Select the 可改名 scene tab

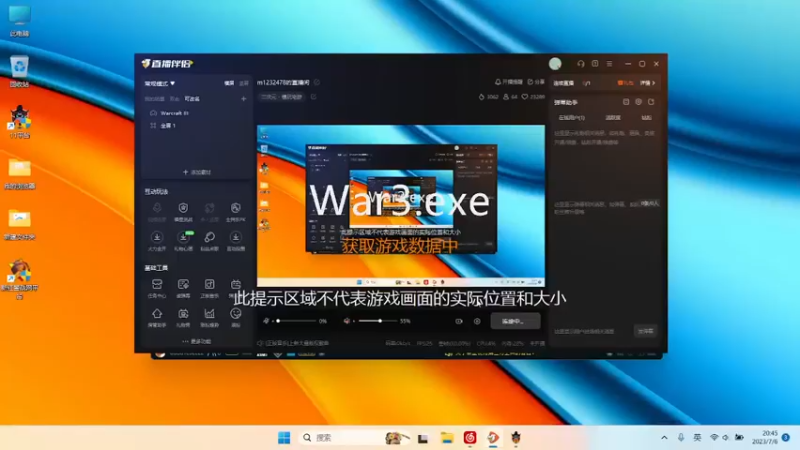(x=192, y=98)
